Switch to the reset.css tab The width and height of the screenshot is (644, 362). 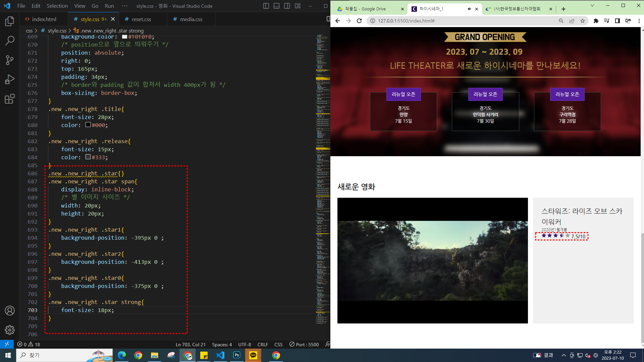pos(141,19)
